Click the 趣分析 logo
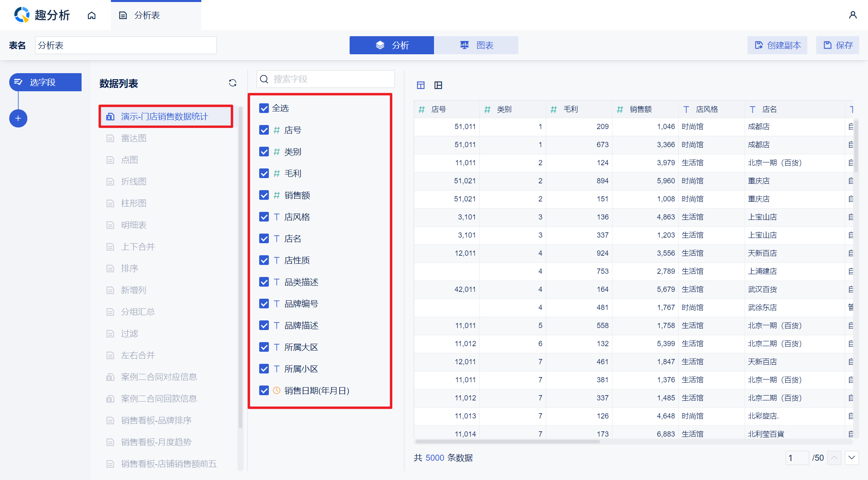 42,15
